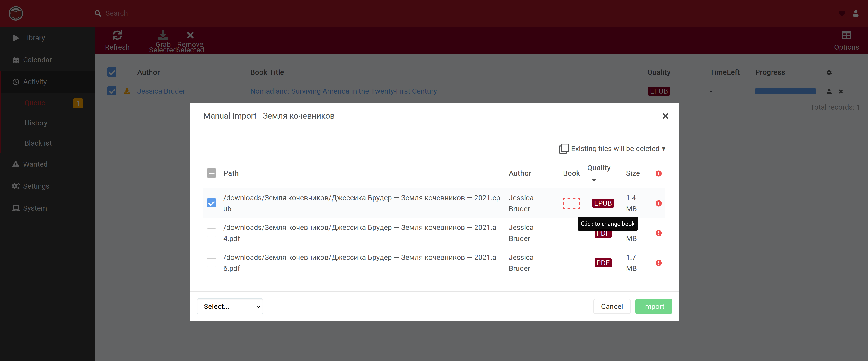The height and width of the screenshot is (361, 868).
Task: Click the Remove Selected X icon
Action: pos(190,35)
